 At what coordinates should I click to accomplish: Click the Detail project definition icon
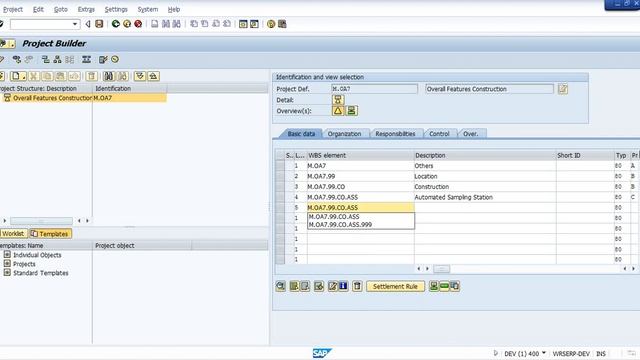338,100
